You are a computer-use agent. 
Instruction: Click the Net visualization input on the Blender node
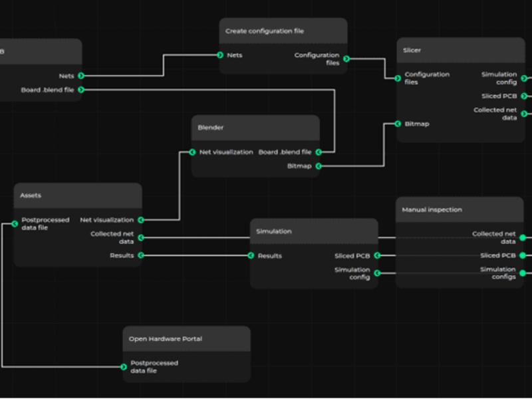(192, 152)
